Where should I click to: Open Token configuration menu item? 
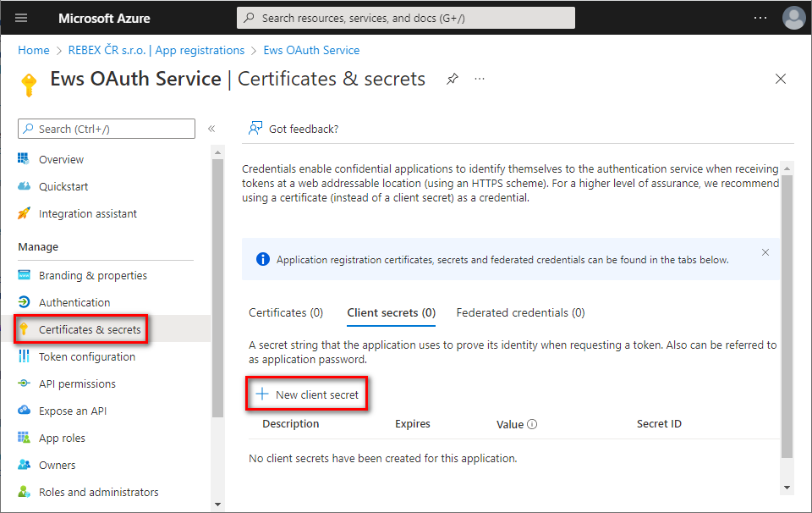click(86, 356)
